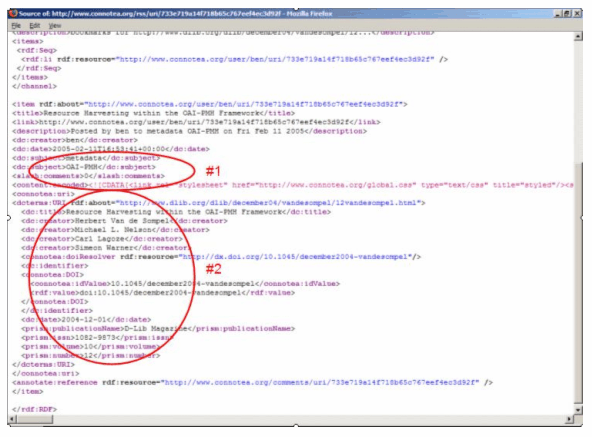Click dc:title line in dcterms:URI block
The width and height of the screenshot is (592, 437).
(176, 212)
